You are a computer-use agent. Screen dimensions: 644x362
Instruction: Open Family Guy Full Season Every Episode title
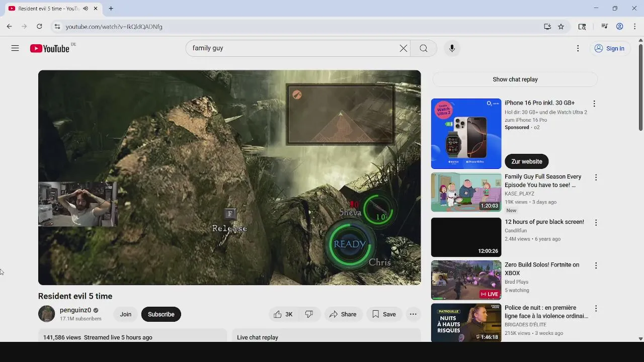tap(543, 181)
